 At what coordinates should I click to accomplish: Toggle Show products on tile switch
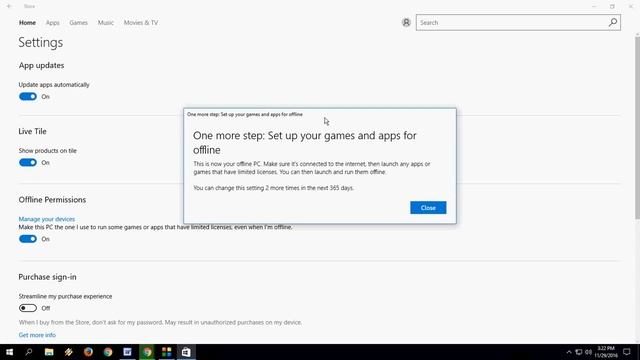[x=28, y=162]
